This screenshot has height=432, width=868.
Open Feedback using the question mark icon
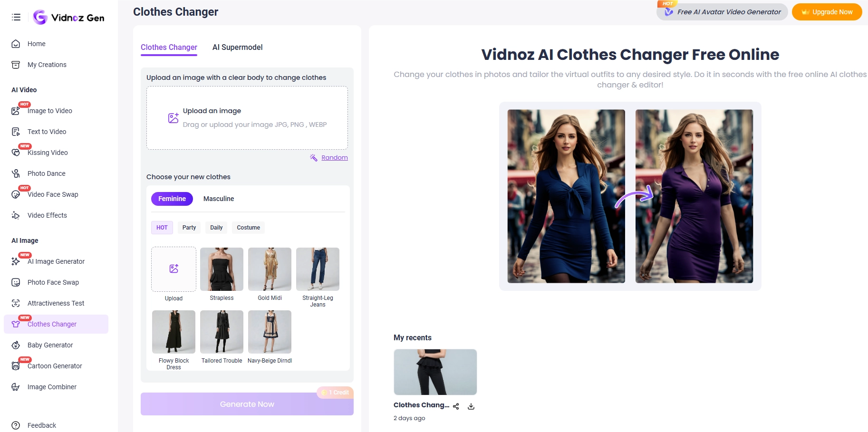[x=16, y=425]
